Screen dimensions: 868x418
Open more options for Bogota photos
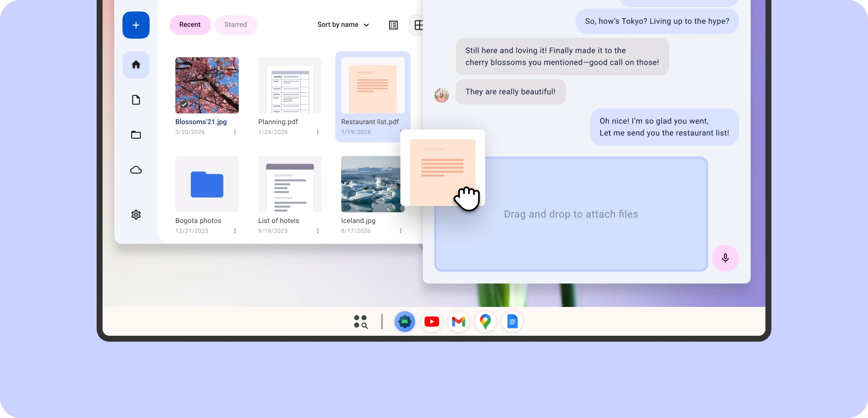(x=235, y=231)
